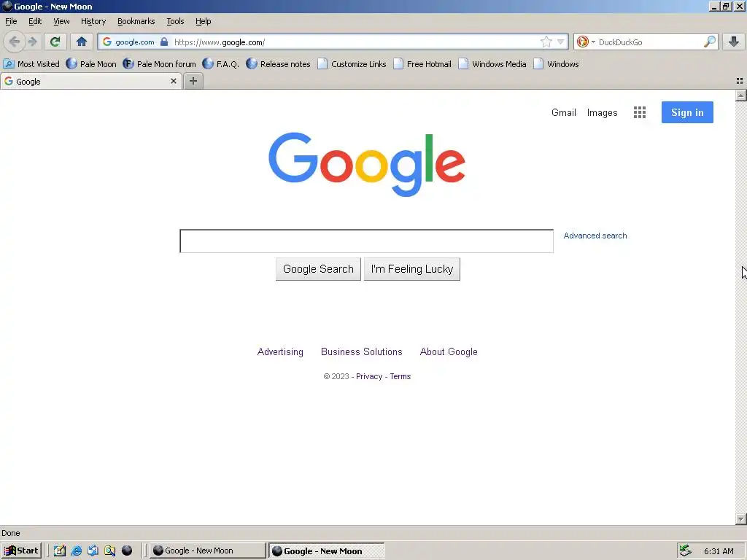Open the Edit menu
Screen dimensions: 747x560
click(x=35, y=21)
